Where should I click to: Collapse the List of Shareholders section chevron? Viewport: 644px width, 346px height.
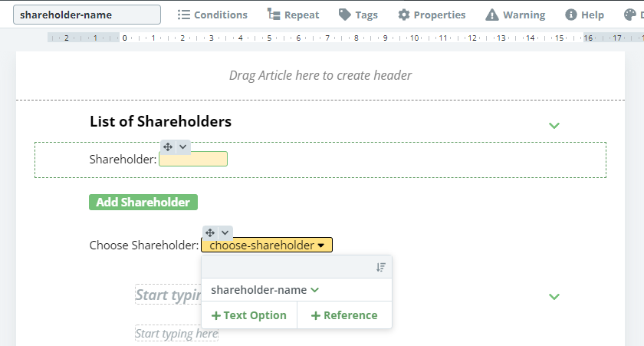[x=554, y=125]
